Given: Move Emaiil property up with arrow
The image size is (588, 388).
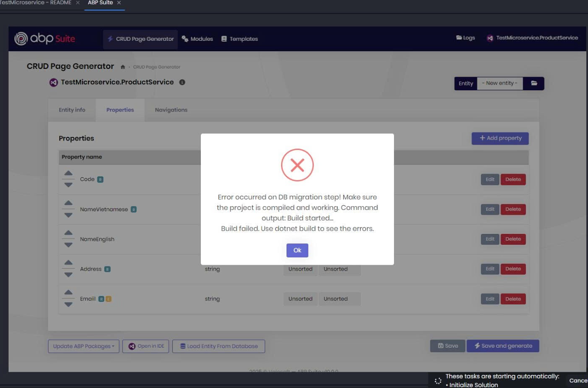Looking at the screenshot, I should (x=68, y=293).
